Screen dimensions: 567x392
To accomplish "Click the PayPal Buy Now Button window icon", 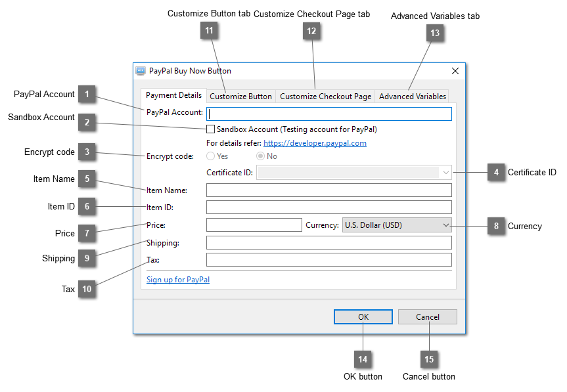I will click(x=141, y=71).
